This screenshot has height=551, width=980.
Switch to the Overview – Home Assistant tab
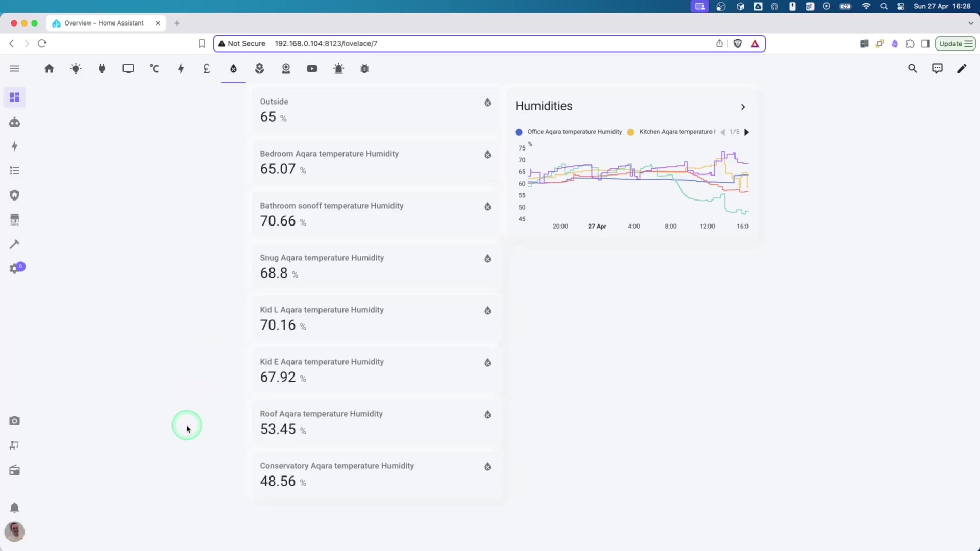click(x=102, y=23)
